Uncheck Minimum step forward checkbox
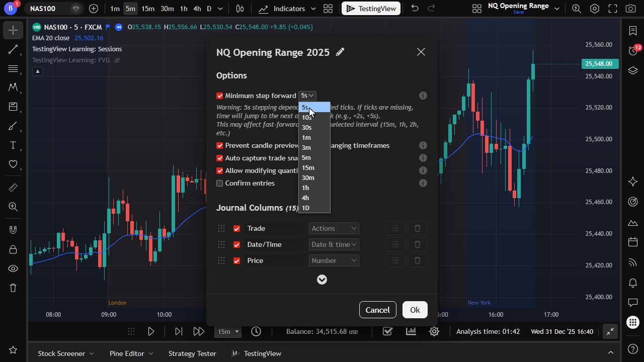 (219, 96)
